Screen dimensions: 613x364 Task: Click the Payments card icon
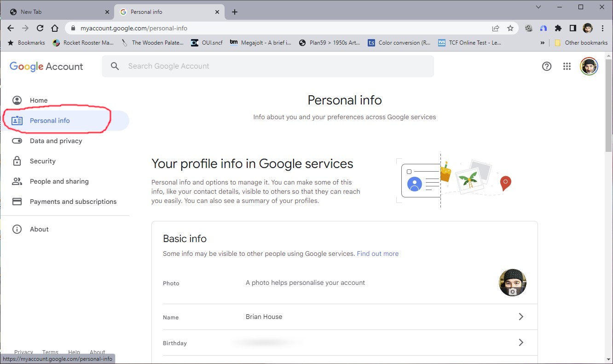[x=17, y=202]
